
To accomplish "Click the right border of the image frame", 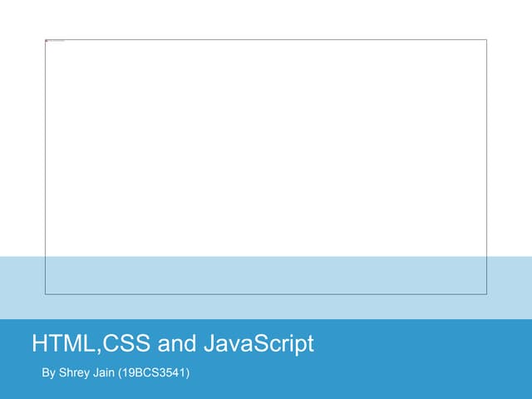I will pyautogui.click(x=486, y=166).
